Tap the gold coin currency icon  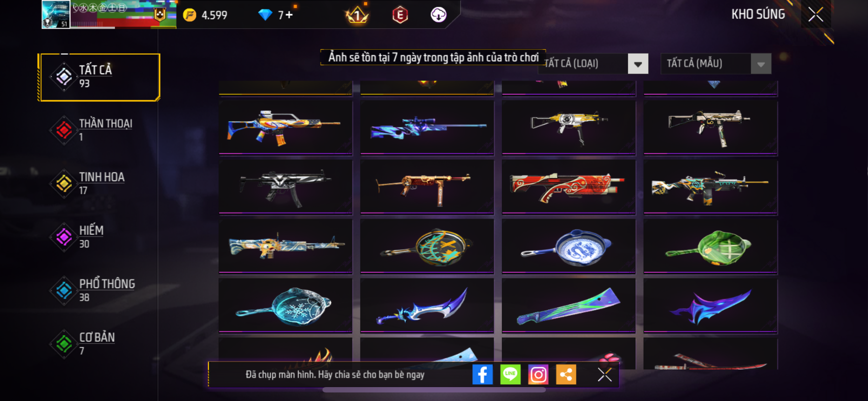(190, 15)
